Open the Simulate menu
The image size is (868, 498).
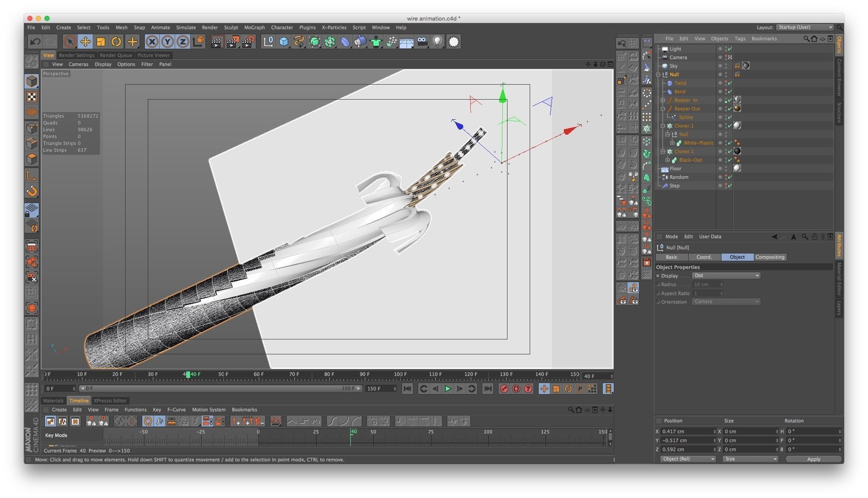point(186,27)
